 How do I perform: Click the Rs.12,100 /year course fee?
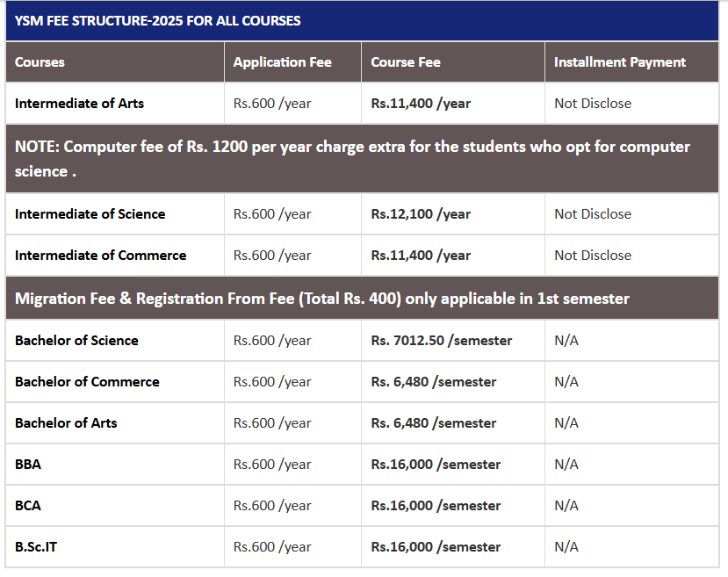tap(421, 214)
